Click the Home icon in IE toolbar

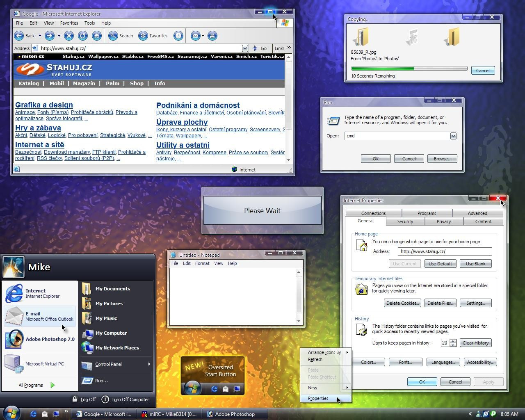coord(96,36)
